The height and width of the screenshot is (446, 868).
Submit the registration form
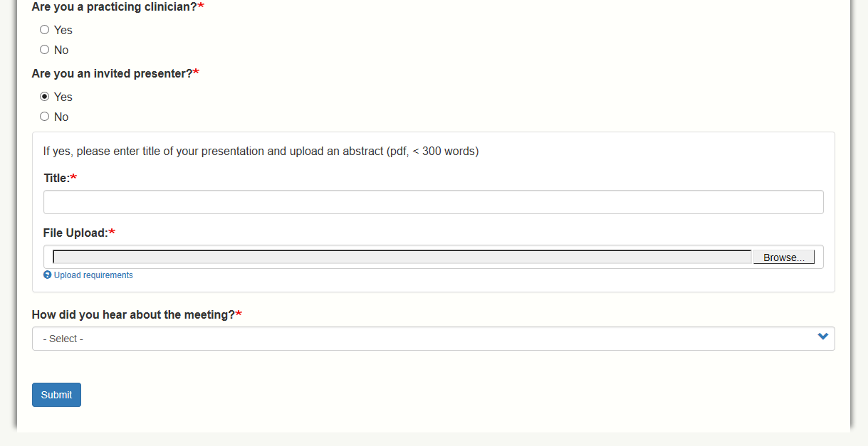(x=56, y=395)
